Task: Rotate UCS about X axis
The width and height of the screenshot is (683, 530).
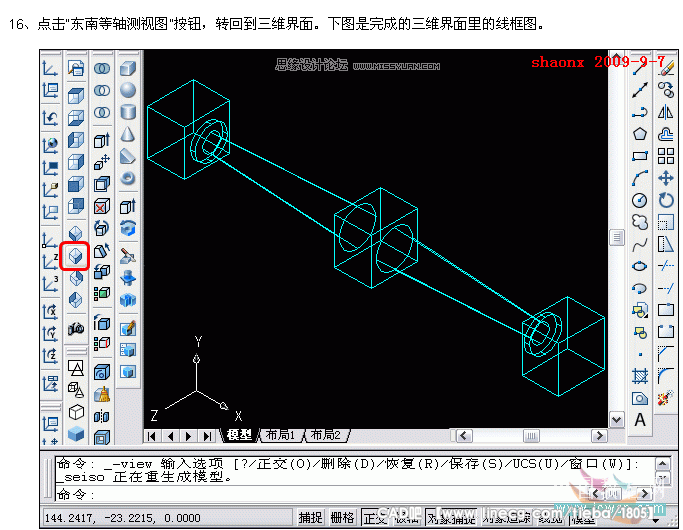Action: point(50,311)
